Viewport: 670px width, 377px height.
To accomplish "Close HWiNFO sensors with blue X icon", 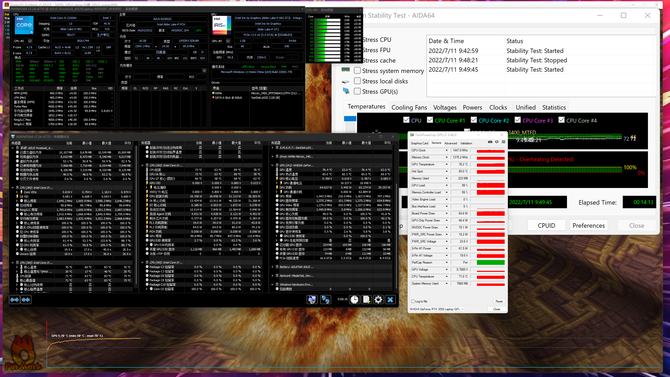I will (390, 300).
